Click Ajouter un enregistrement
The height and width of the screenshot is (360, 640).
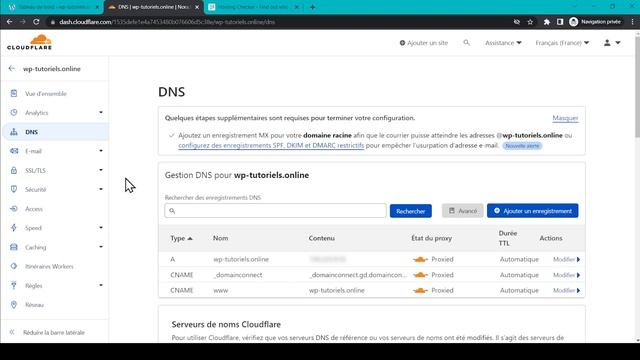[533, 211]
